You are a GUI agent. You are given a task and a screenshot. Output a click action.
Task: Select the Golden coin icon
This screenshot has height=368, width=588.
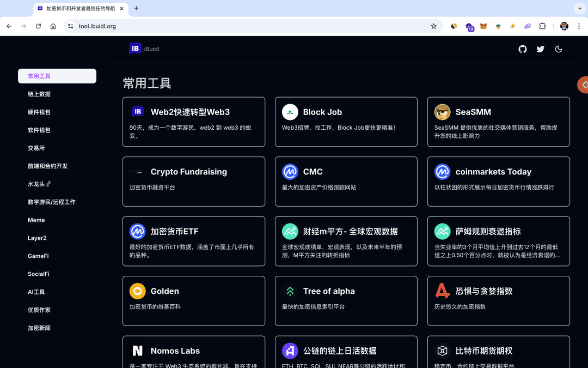click(x=137, y=291)
